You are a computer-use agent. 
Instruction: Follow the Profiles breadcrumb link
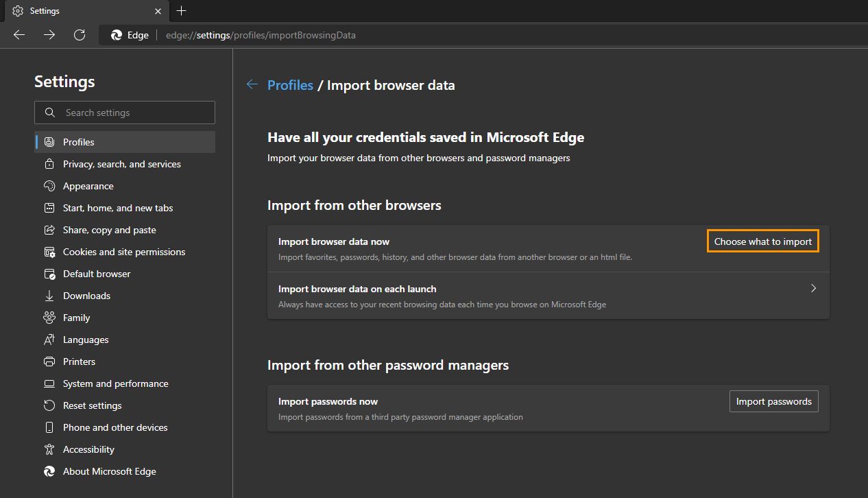pos(290,85)
